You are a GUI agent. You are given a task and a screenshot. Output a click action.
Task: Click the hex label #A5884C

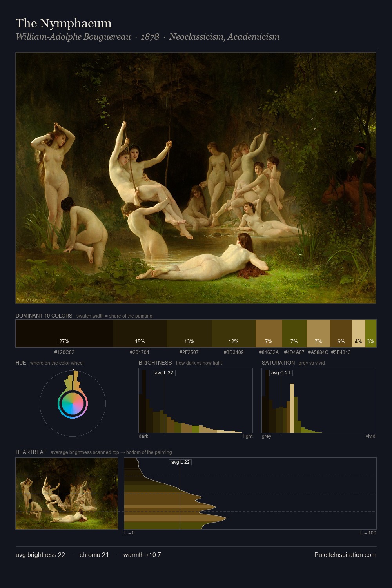pyautogui.click(x=318, y=352)
